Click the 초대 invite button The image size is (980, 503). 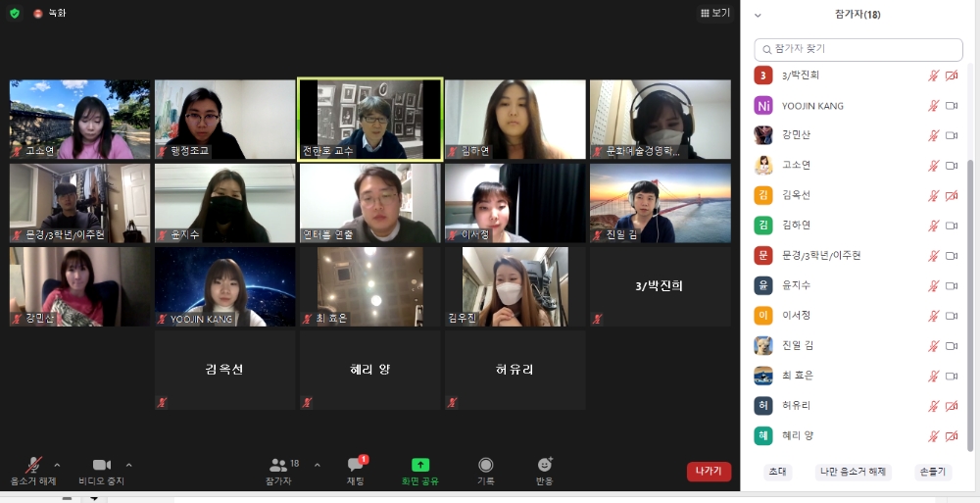pos(777,472)
